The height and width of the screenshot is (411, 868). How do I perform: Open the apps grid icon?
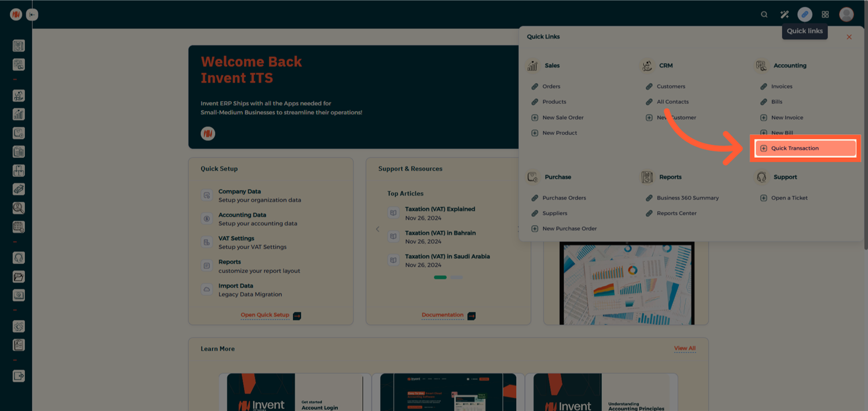point(825,14)
